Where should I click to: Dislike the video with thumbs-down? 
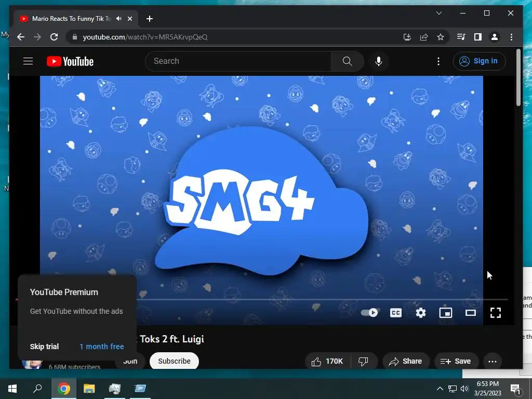pyautogui.click(x=363, y=362)
